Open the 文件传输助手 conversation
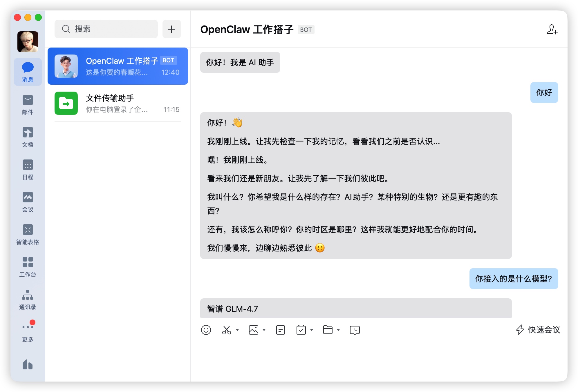The width and height of the screenshot is (578, 392). click(118, 104)
